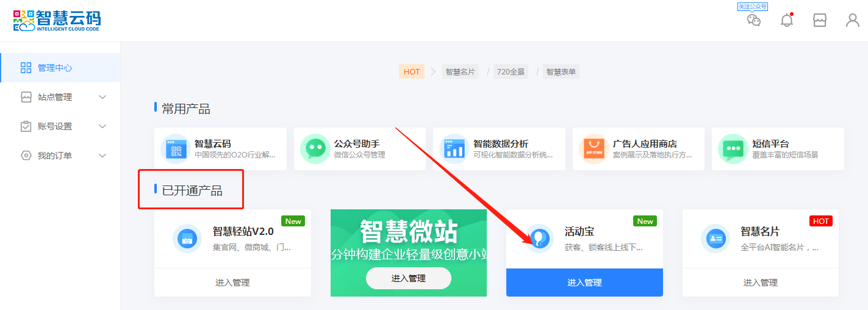Expand the 我的订单 menu chevron
Screen dimensions: 868x310
[102, 156]
